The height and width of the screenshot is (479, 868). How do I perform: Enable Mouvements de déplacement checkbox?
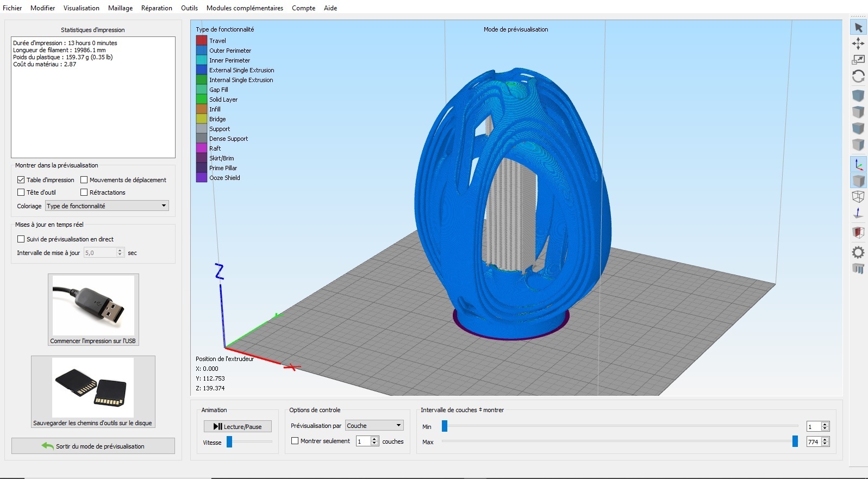(x=84, y=180)
